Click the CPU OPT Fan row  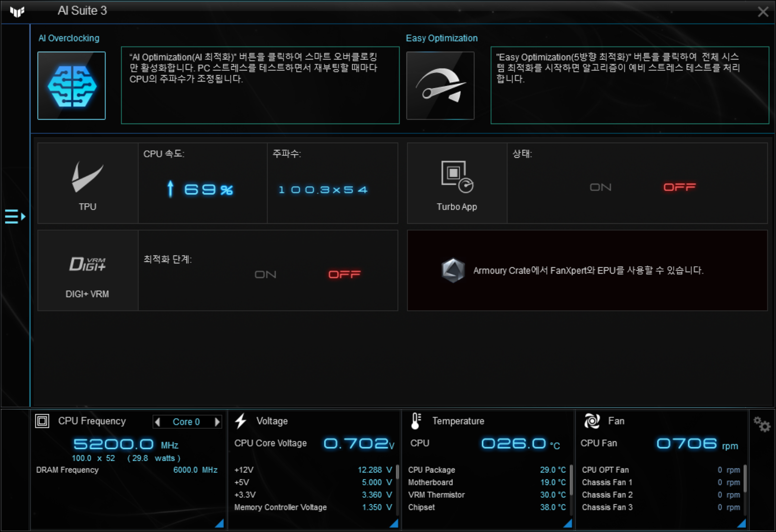[661, 470]
